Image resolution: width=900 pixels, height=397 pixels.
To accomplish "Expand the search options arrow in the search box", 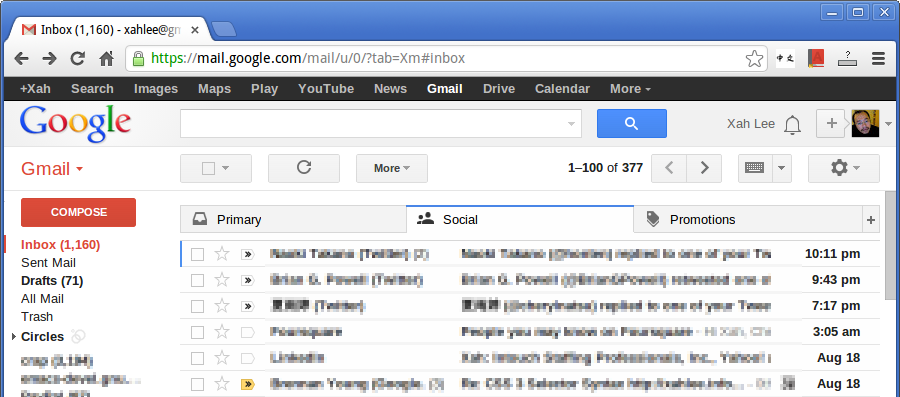I will click(x=571, y=124).
